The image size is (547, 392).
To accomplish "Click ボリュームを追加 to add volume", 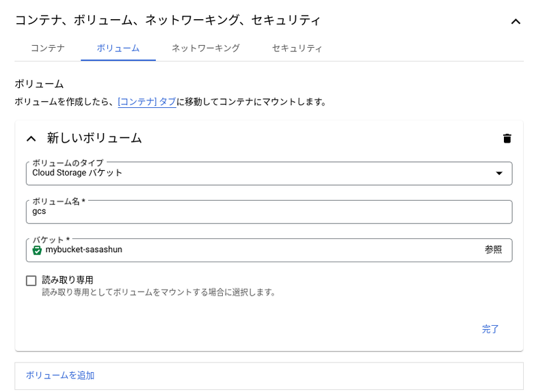I will (x=60, y=376).
